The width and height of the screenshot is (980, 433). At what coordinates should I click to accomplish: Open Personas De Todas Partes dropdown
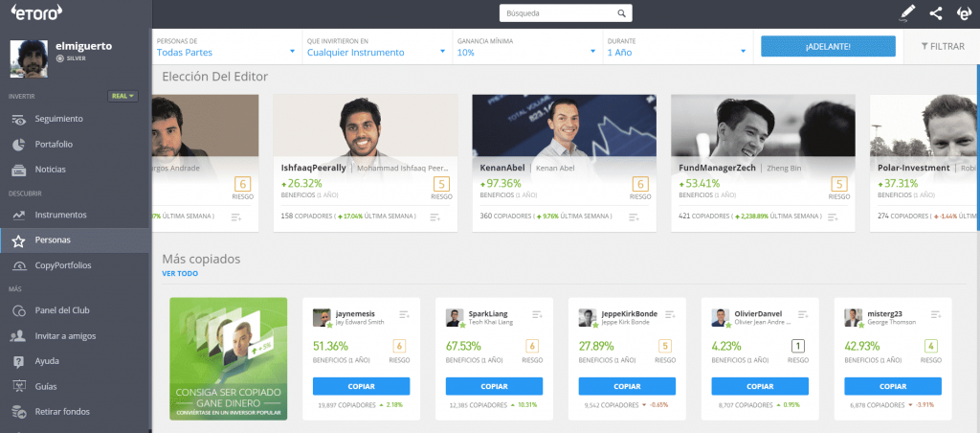tap(226, 47)
